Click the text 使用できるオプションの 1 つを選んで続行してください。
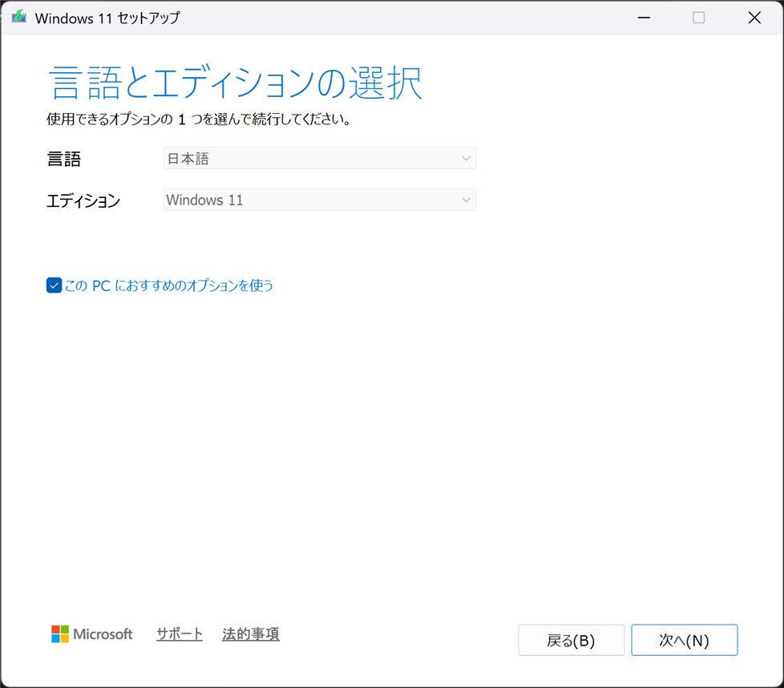This screenshot has width=784, height=688. pyautogui.click(x=199, y=119)
